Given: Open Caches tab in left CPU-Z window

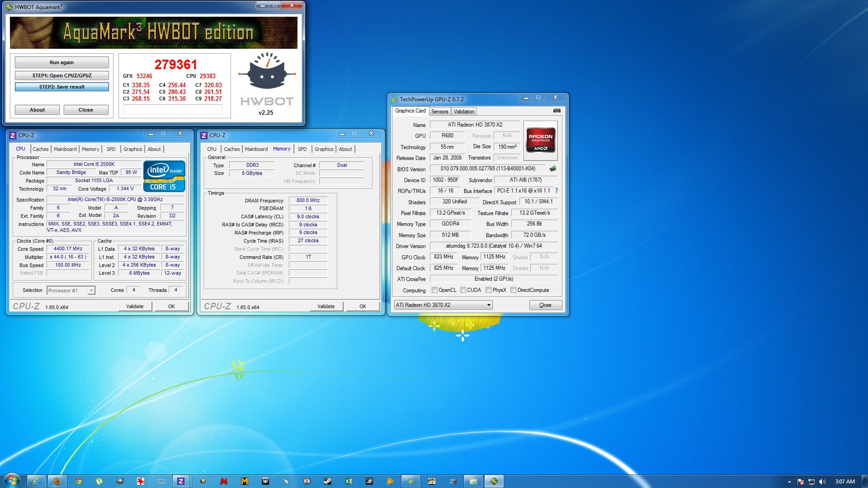Looking at the screenshot, I should (x=40, y=149).
